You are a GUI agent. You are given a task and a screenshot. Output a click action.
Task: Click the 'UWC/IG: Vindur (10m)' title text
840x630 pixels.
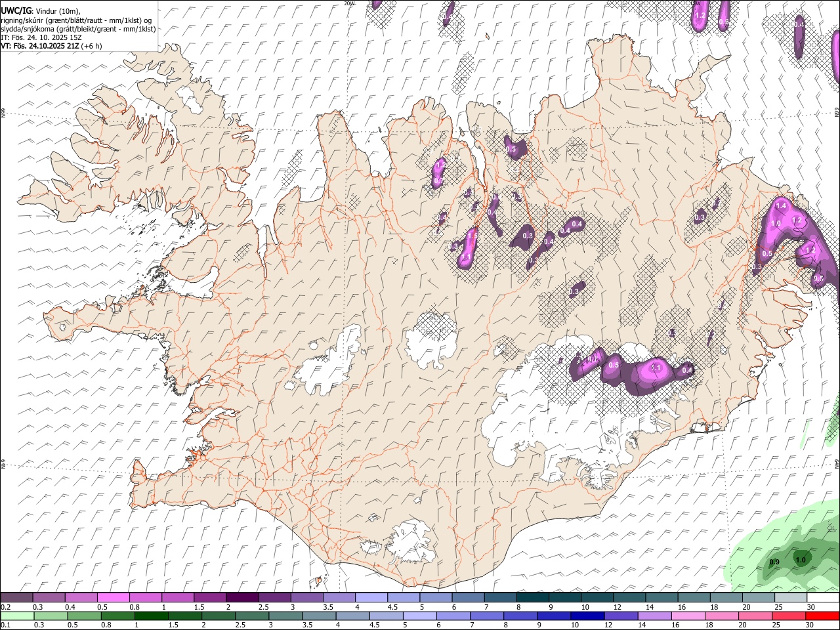pos(41,11)
